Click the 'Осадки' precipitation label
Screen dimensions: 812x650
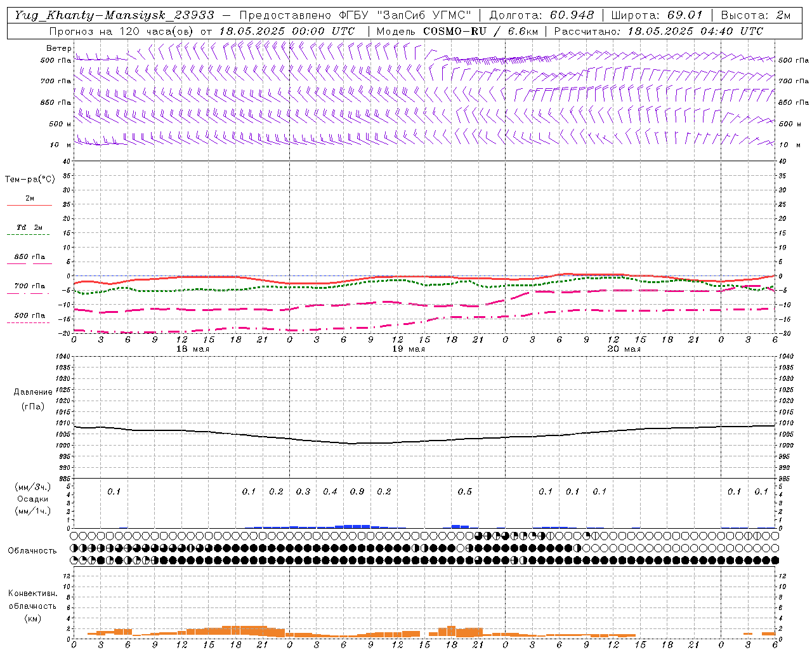pos(32,499)
